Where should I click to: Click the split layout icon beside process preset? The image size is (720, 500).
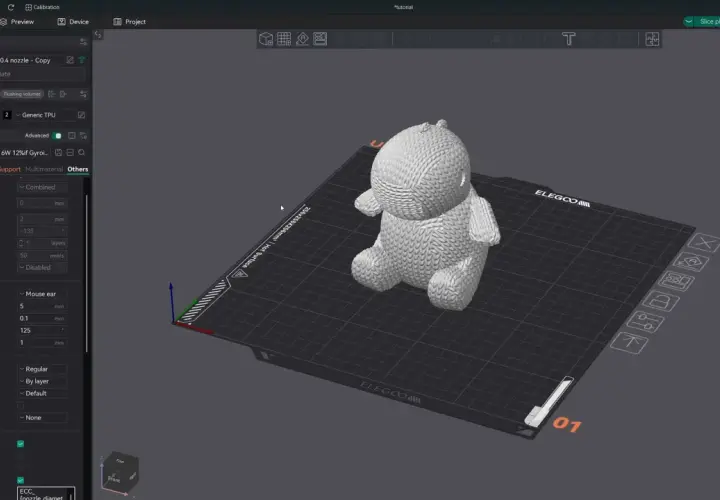70,152
